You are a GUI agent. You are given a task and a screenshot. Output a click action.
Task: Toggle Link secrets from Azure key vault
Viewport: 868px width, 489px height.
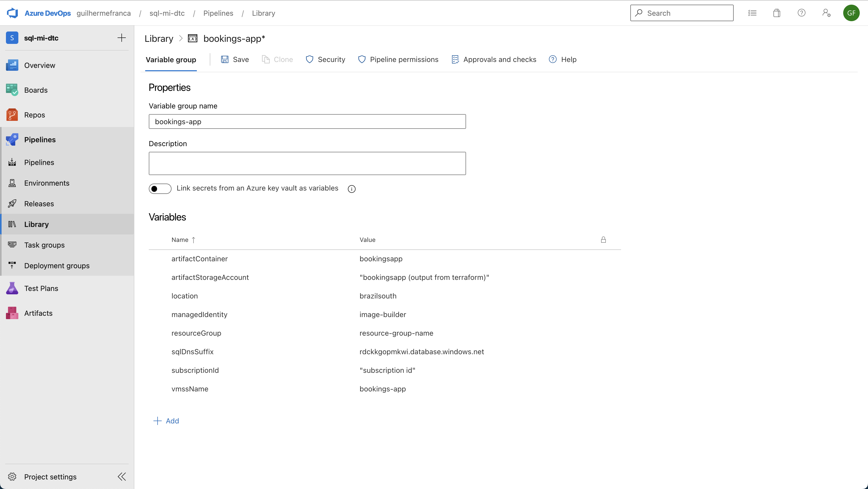160,188
